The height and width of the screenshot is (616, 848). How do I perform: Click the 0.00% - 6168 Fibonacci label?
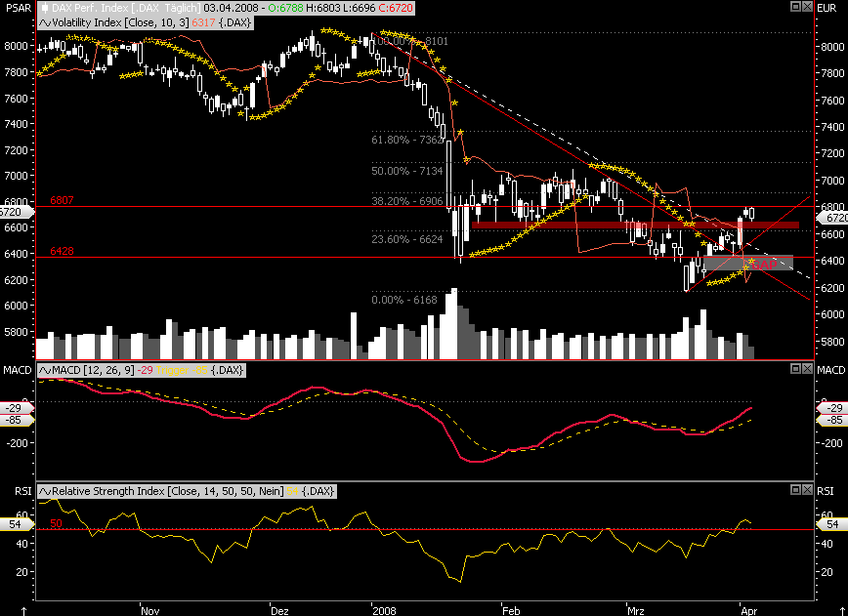pyautogui.click(x=404, y=300)
